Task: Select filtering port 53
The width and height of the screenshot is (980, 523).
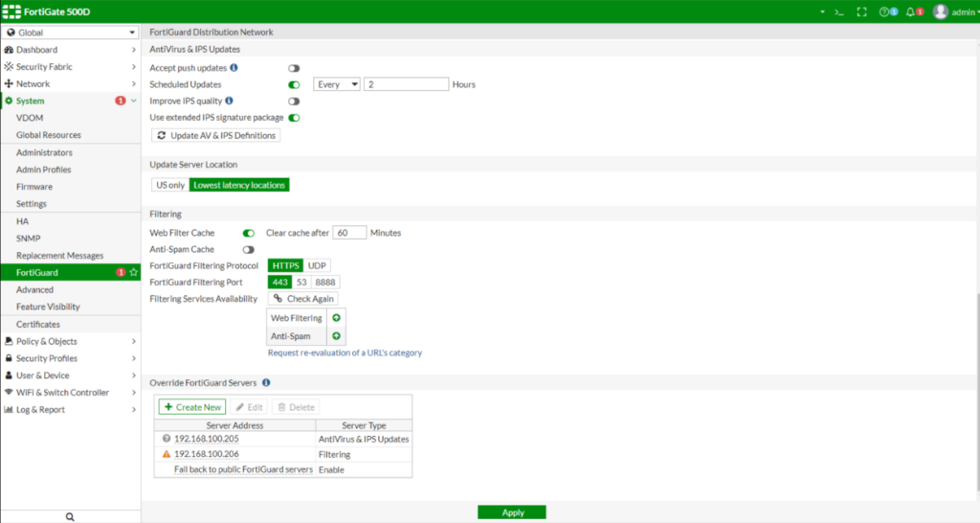Action: tap(301, 283)
